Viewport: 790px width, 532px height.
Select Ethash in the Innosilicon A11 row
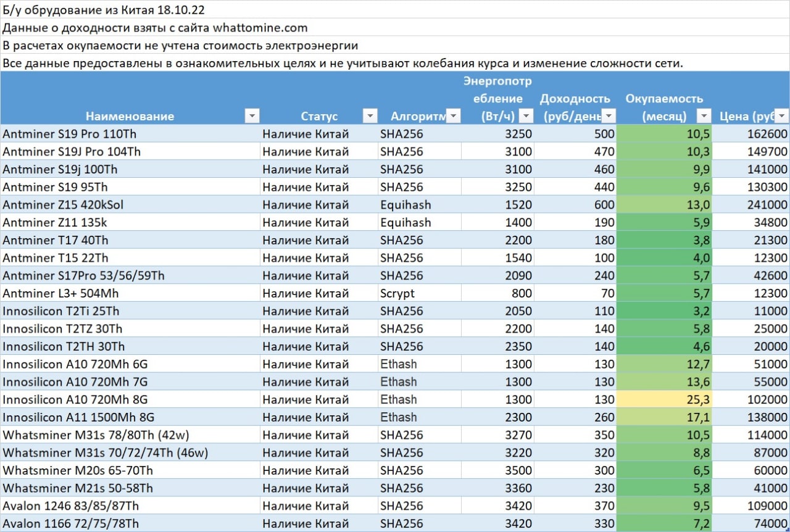point(420,417)
